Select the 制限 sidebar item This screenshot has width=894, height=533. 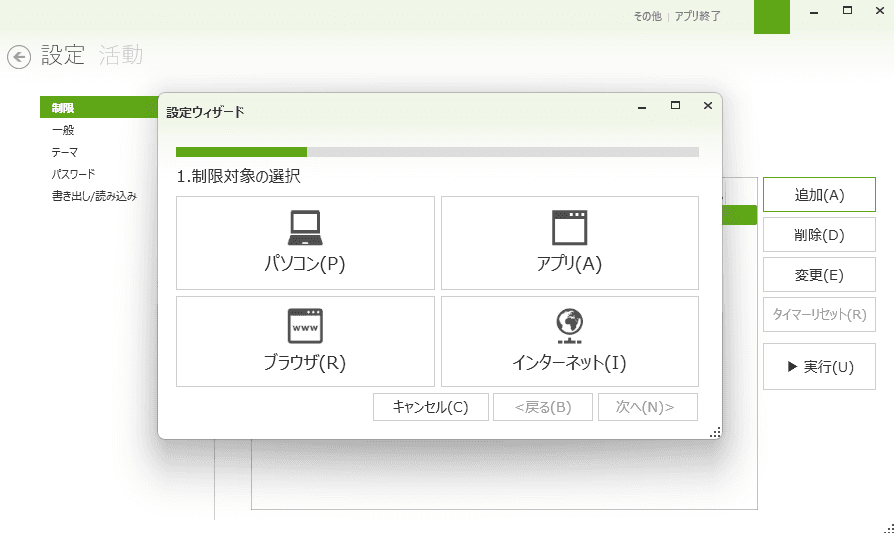(x=99, y=107)
